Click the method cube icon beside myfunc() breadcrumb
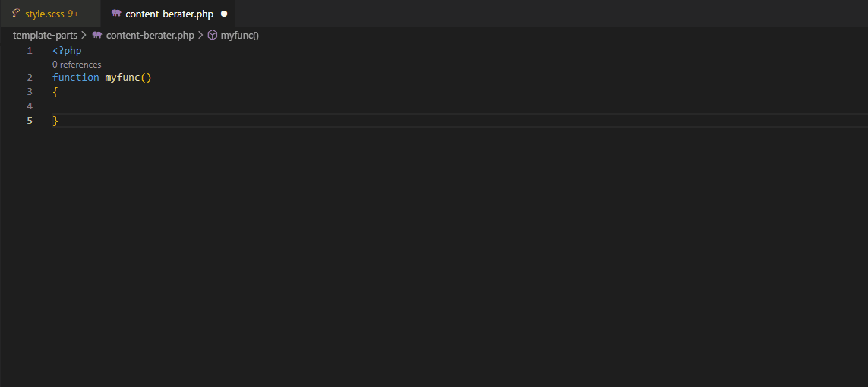Viewport: 868px width, 387px height. pyautogui.click(x=213, y=35)
